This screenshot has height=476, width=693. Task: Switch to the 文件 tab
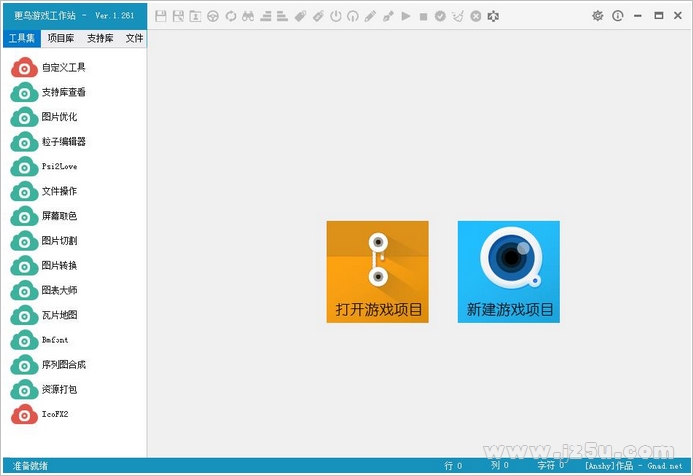(134, 38)
